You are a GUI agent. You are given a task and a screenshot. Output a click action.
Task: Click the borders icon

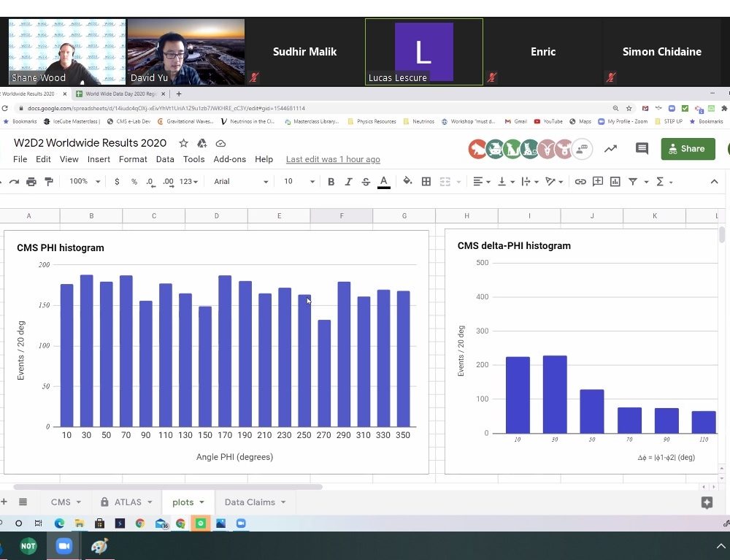coord(426,182)
